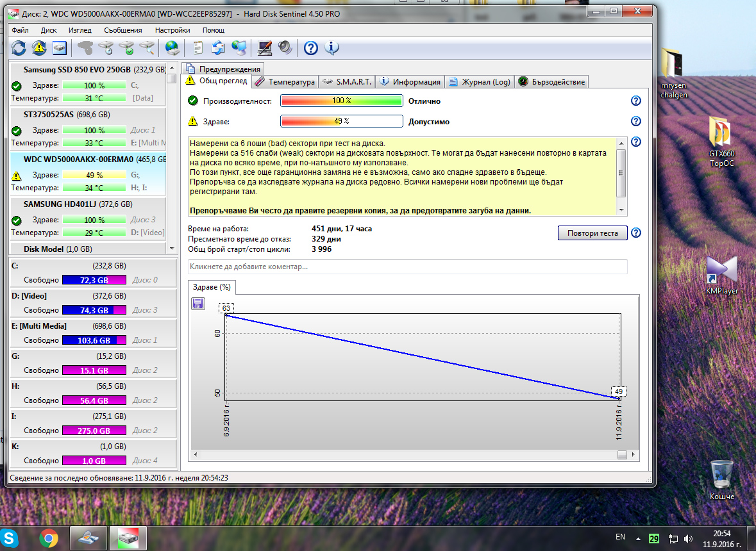
Task: Start the extended self-test disk icon with checkmark
Action: (x=126, y=47)
